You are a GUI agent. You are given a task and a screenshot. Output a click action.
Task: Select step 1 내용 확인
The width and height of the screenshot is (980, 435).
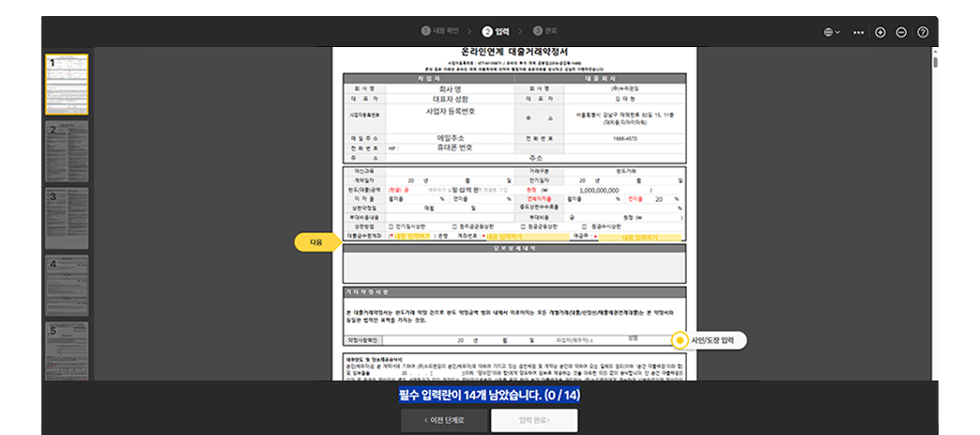point(440,31)
